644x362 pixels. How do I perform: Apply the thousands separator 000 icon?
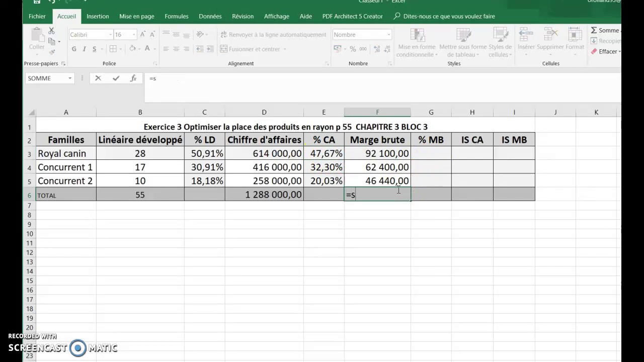point(362,49)
